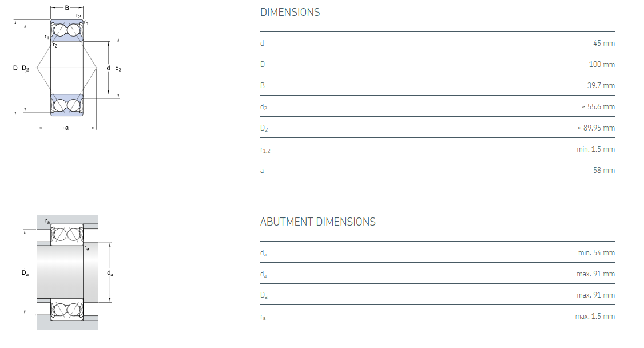Image resolution: width=644 pixels, height=348 pixels.
Task: Click the max. 1.5 mm ra value
Action: click(595, 316)
